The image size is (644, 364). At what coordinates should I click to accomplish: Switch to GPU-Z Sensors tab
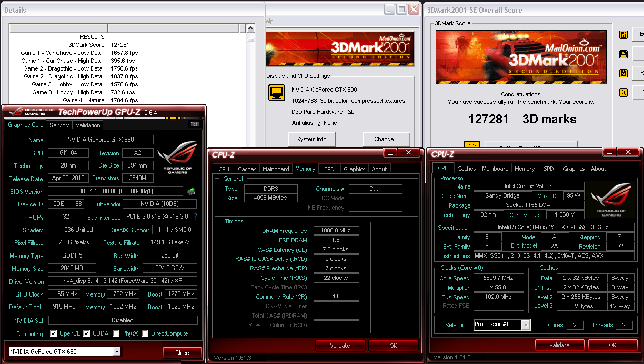point(59,125)
